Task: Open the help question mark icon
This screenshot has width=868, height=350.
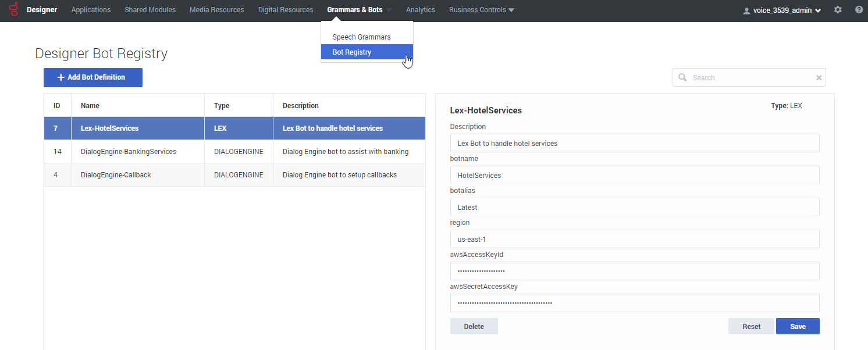Action: point(859,10)
